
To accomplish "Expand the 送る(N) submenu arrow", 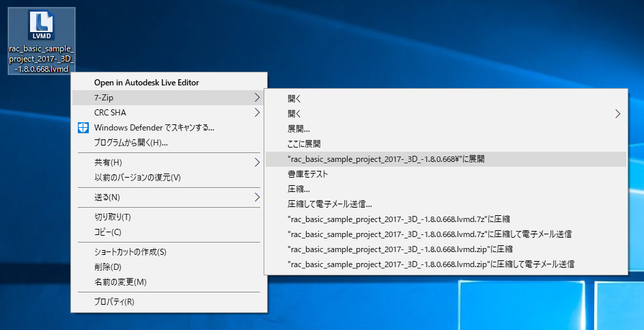I will click(257, 197).
